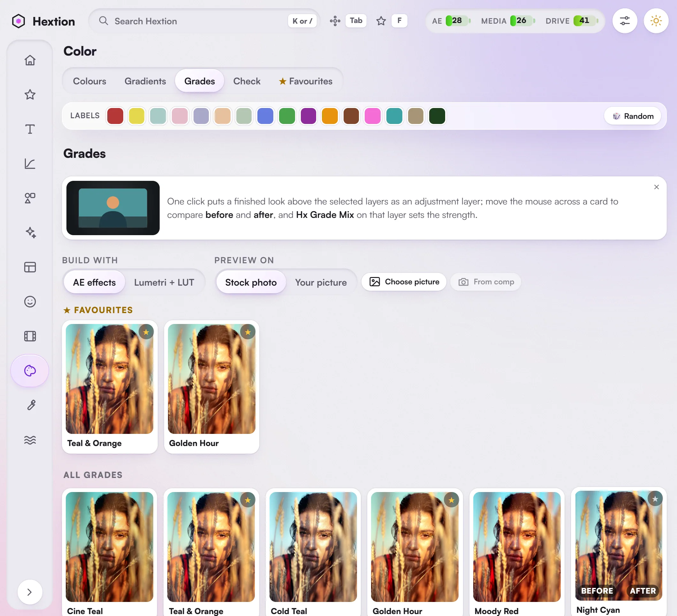Open the Favourites star in the sidebar
Viewport: 677px width, 616px height.
pos(30,95)
